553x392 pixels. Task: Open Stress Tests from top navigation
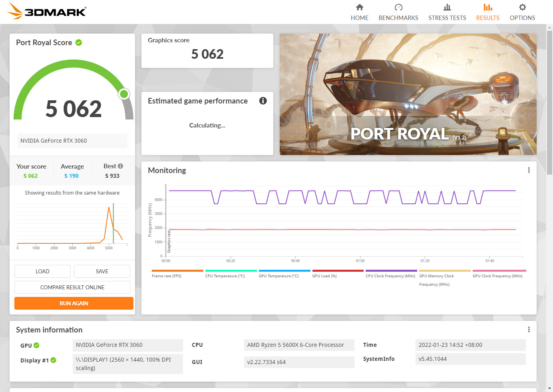click(x=447, y=12)
